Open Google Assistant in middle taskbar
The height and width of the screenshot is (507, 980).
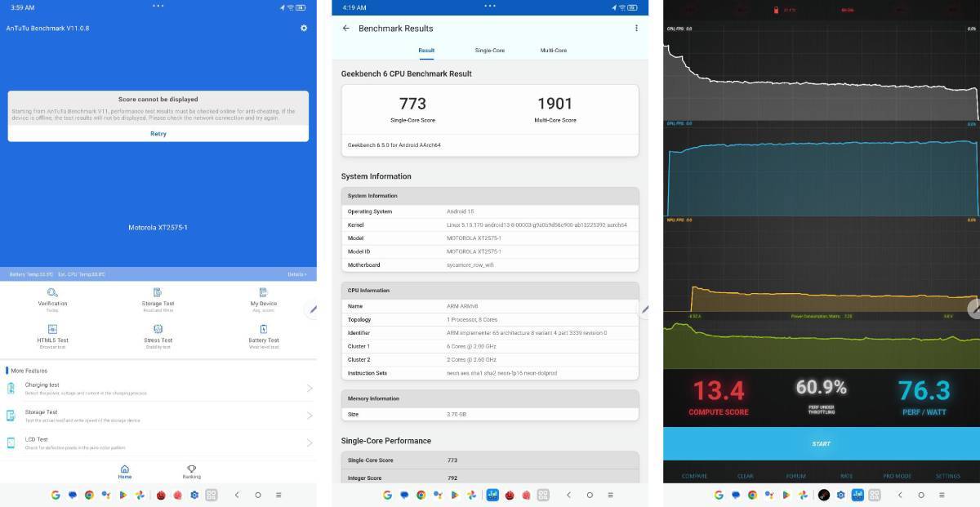click(438, 495)
